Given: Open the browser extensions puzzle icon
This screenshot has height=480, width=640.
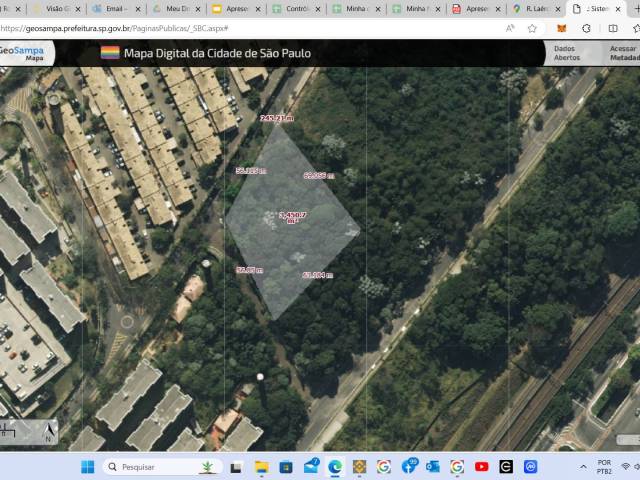Looking at the screenshot, I should (587, 28).
